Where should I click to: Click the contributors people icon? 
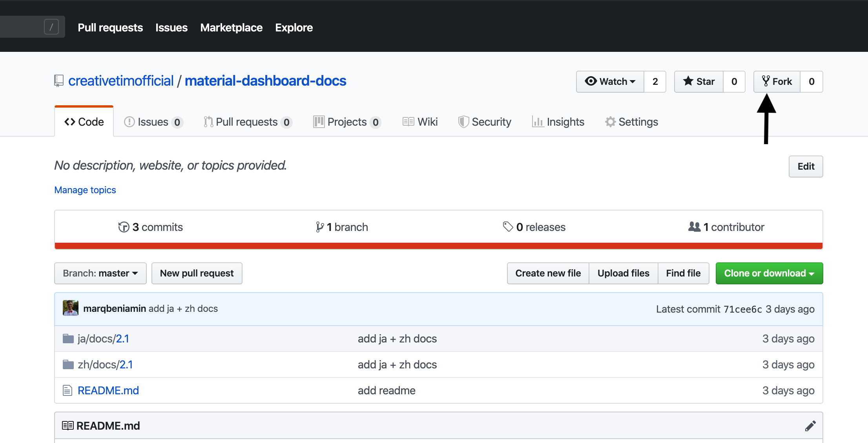(694, 227)
